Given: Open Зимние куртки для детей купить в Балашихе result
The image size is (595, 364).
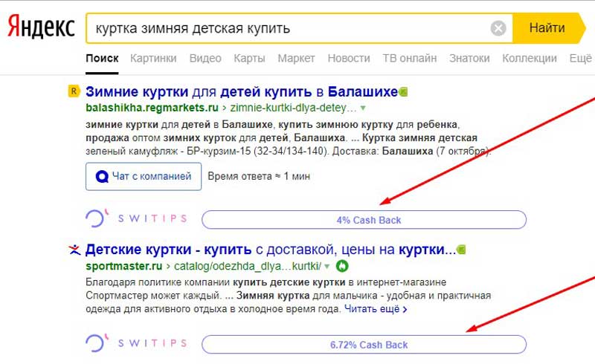Looking at the screenshot, I should pos(241,91).
